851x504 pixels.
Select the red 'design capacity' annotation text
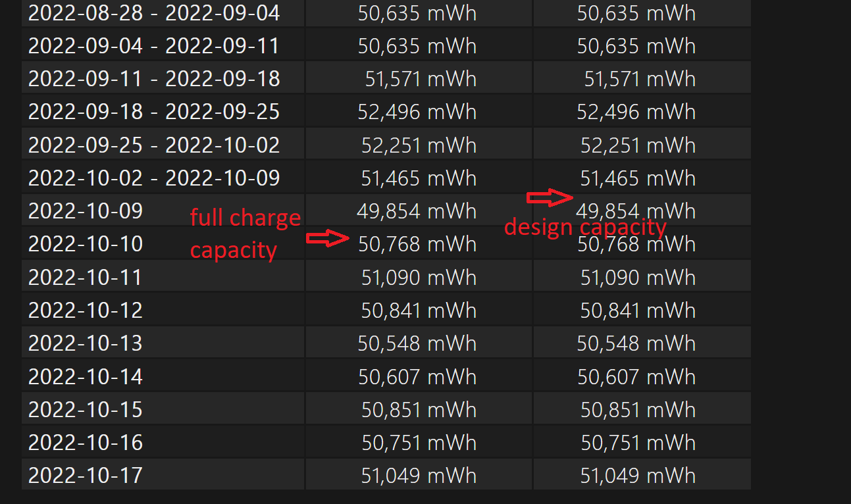[586, 227]
